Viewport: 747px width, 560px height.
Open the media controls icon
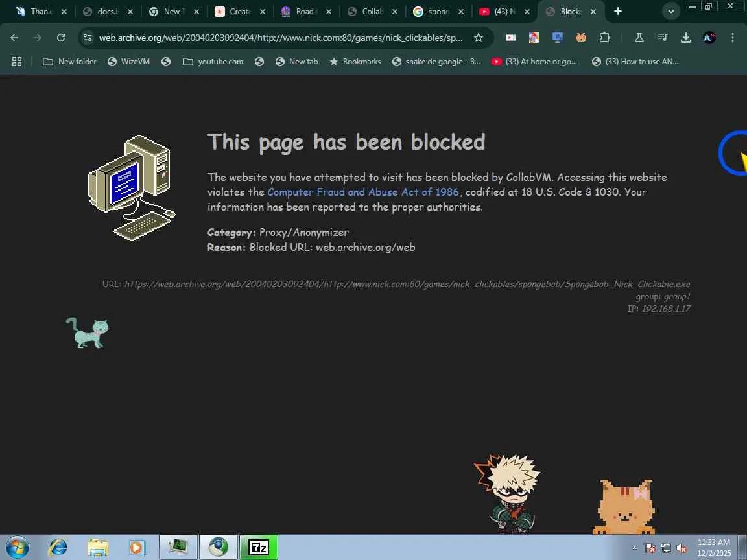[x=662, y=38]
